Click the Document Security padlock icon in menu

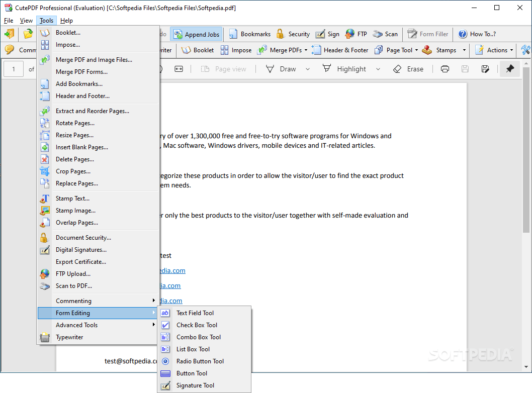(x=44, y=238)
